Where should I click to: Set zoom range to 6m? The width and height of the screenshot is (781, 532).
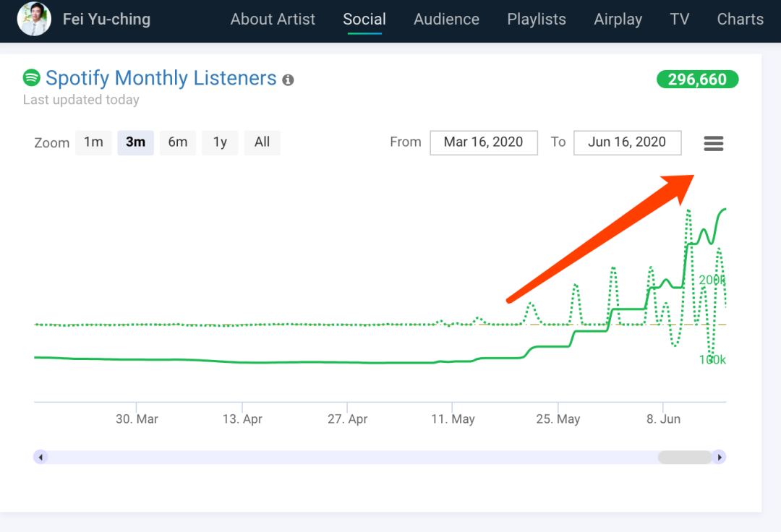(178, 142)
